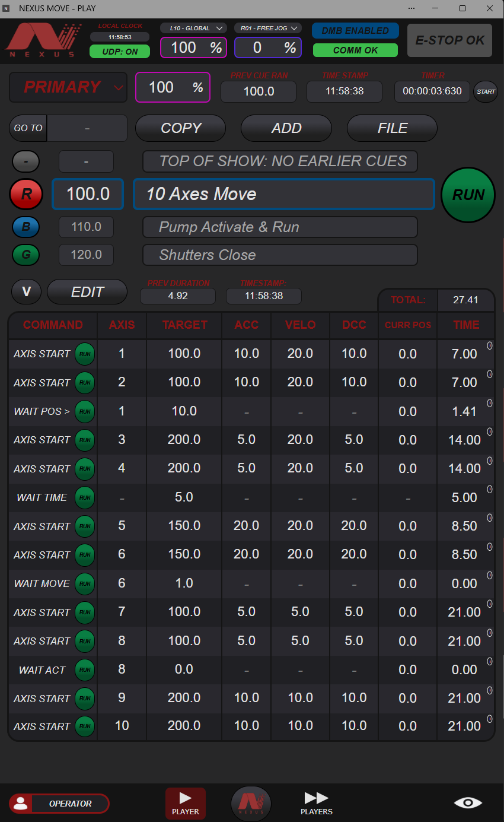
Task: Click the TOTAL time value 27.41
Action: click(465, 300)
